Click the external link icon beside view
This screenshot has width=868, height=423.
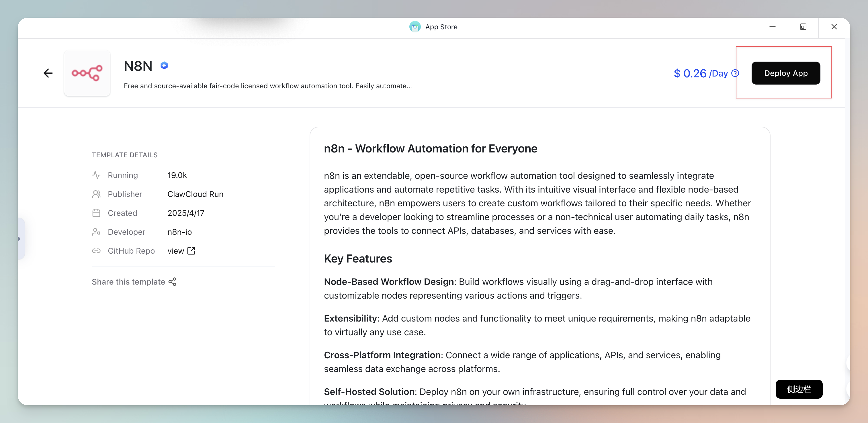pos(191,250)
